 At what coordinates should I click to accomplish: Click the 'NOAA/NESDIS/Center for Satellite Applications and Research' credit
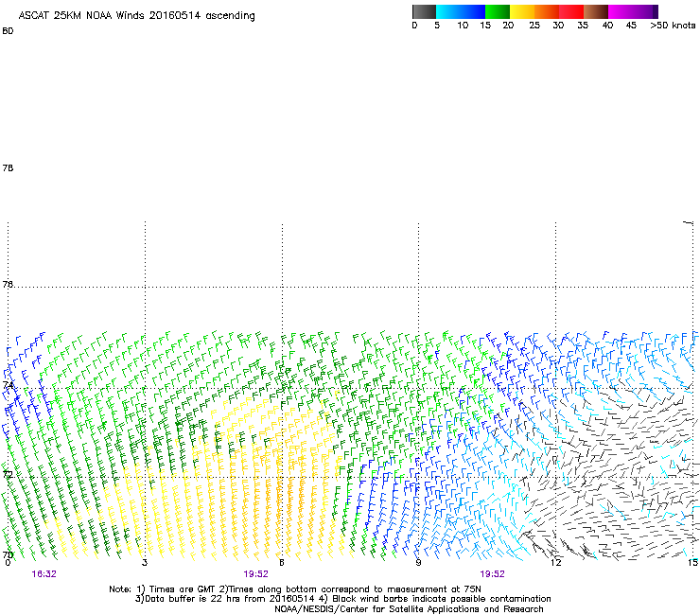click(x=409, y=609)
